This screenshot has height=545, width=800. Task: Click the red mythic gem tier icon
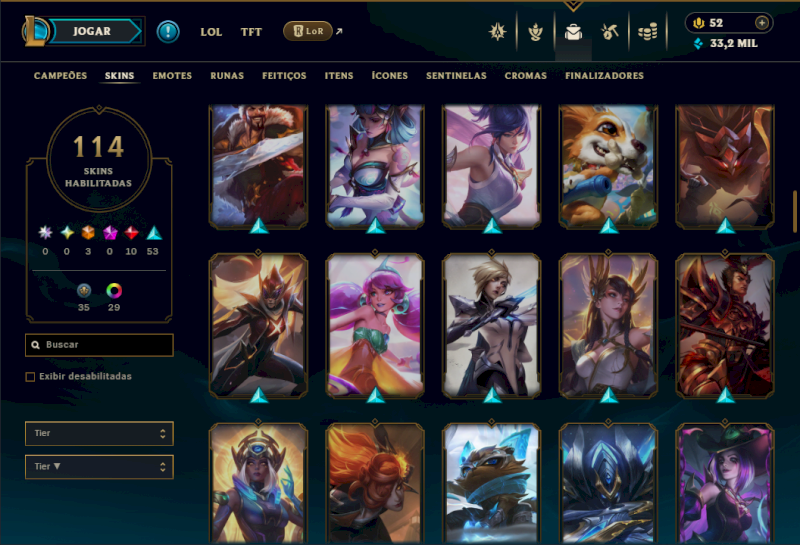click(131, 233)
